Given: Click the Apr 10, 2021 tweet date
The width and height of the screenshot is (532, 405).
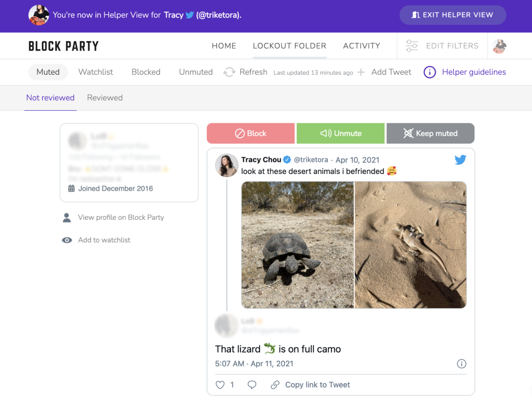Looking at the screenshot, I should pos(358,160).
